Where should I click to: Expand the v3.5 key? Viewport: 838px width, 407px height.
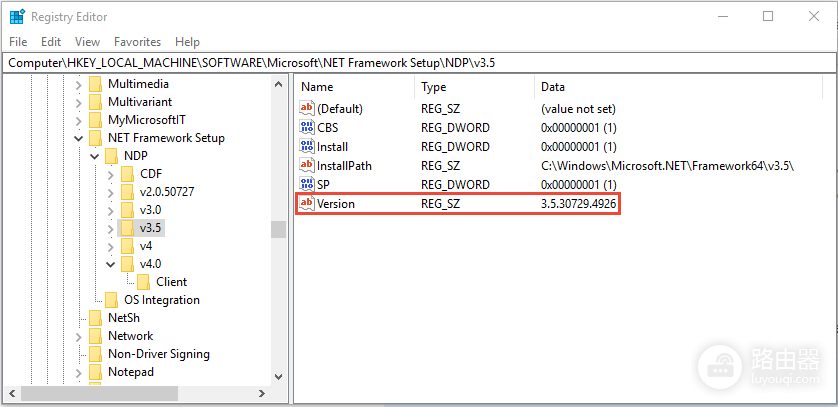click(111, 229)
